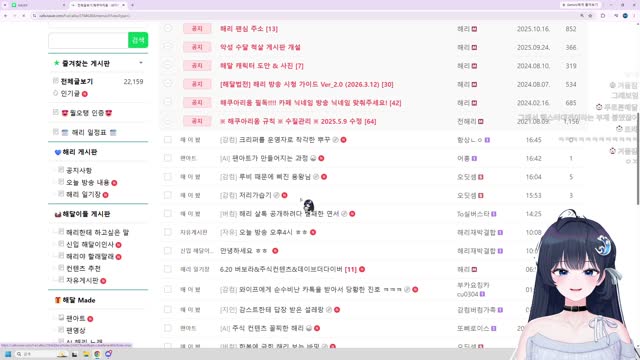The width and height of the screenshot is (640, 360).
Task: Open post 크리퍼를 운영자로 착각한 뿌꾸
Action: (284, 140)
